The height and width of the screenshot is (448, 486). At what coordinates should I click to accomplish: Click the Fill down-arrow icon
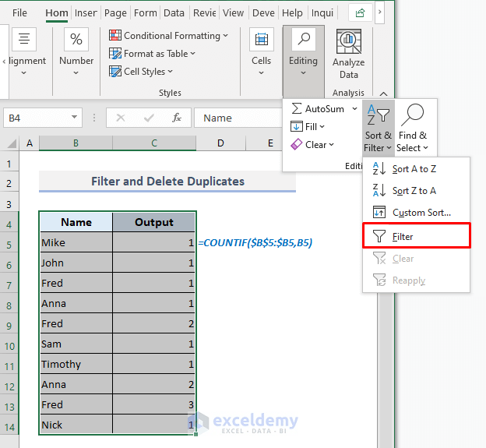coord(296,126)
